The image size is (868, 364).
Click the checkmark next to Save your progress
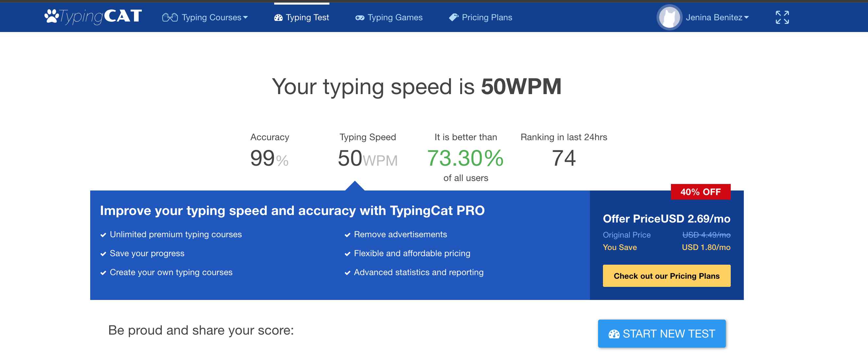click(103, 254)
